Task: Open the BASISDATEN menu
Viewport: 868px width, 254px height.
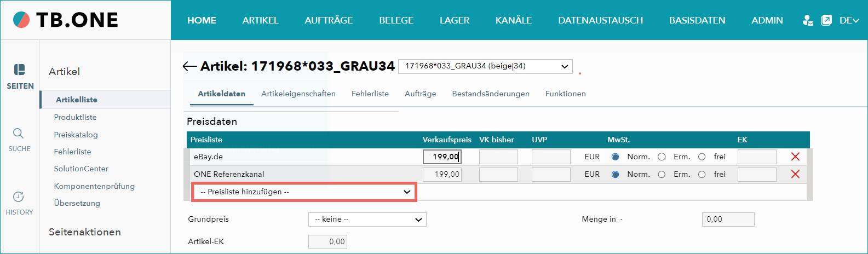Action: tap(697, 20)
